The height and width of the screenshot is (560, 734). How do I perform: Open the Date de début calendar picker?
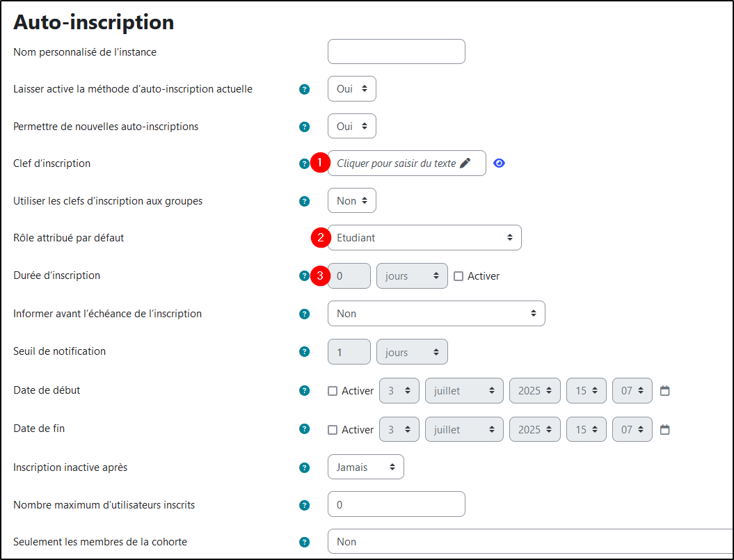pos(664,390)
